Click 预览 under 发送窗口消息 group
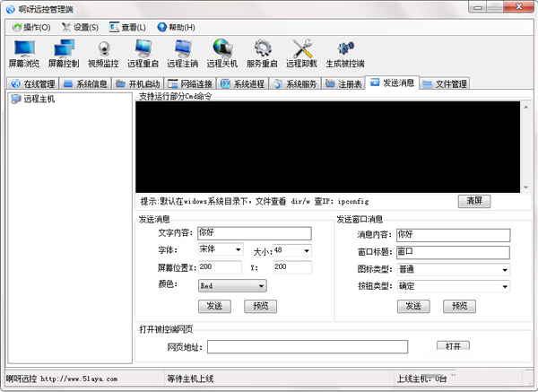Viewport: 538px width, 392px height. (459, 306)
